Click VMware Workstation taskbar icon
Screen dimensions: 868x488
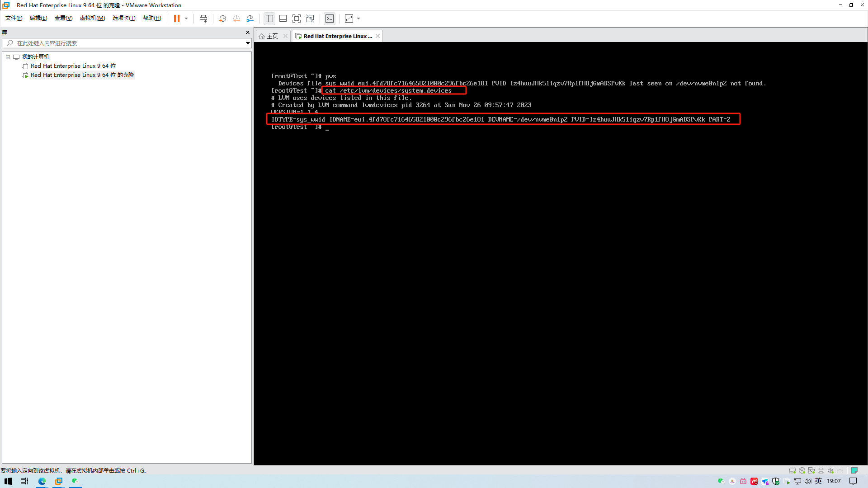59,481
